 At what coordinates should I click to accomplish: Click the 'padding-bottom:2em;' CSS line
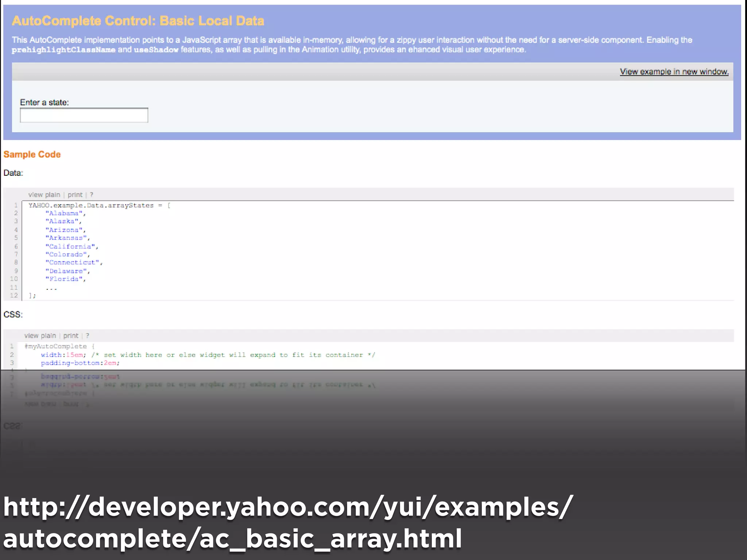[80, 363]
